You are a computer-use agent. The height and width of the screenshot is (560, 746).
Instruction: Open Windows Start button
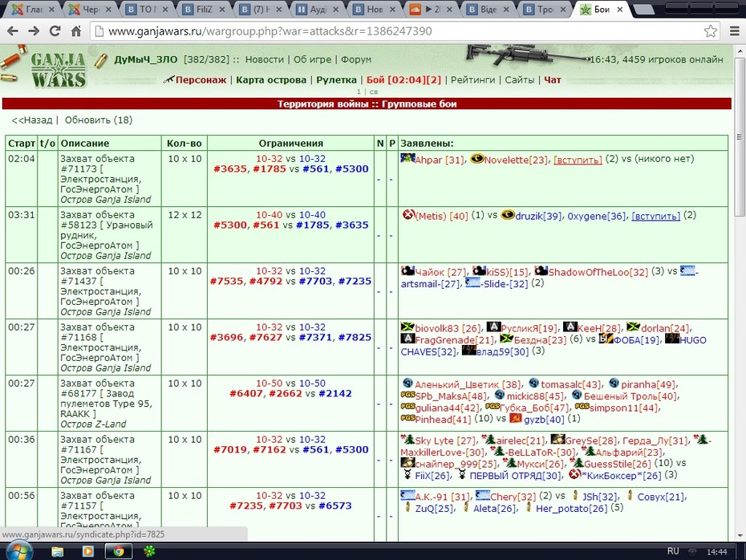click(19, 551)
